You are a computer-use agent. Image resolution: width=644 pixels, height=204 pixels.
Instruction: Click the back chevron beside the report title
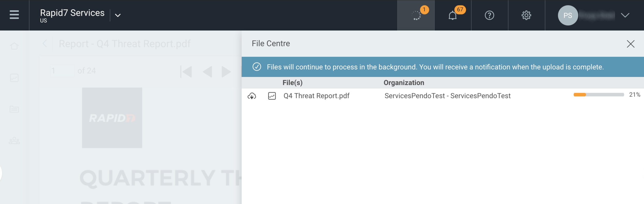(x=45, y=44)
